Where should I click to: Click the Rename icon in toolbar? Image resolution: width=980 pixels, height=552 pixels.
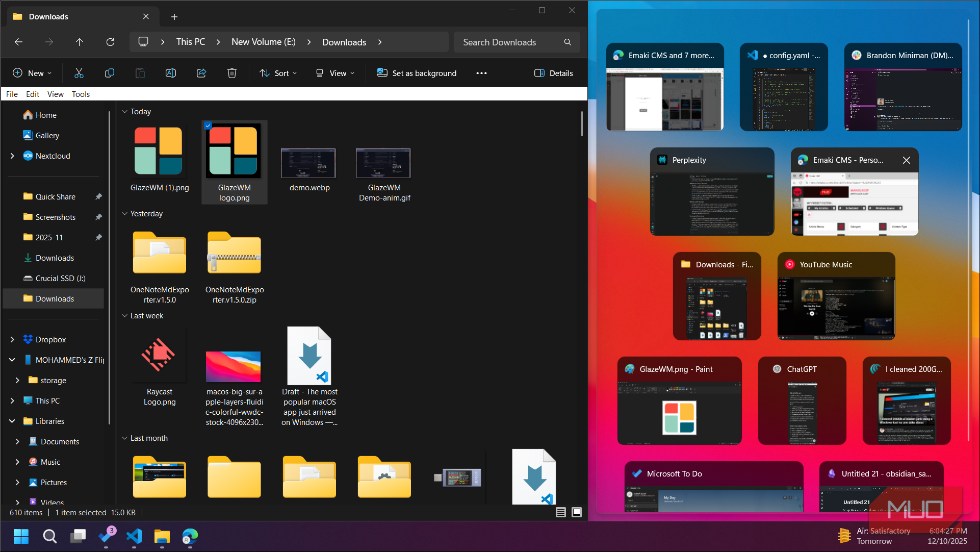click(171, 73)
